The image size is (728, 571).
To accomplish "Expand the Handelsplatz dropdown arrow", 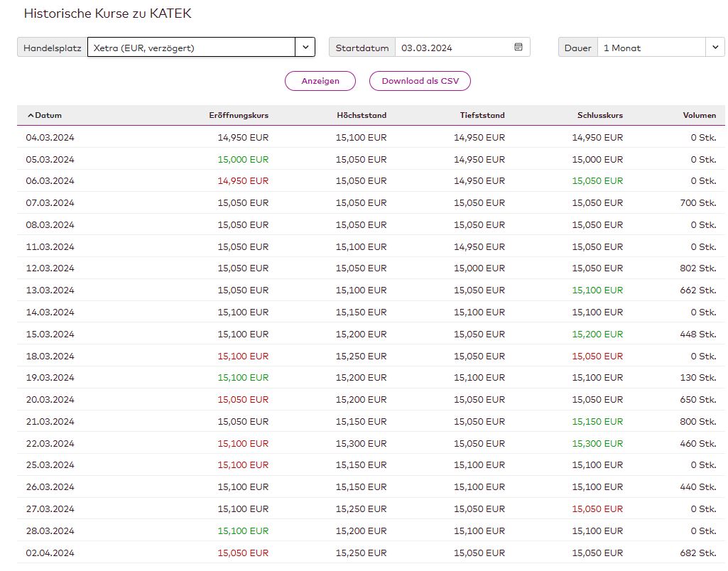I will (x=305, y=48).
